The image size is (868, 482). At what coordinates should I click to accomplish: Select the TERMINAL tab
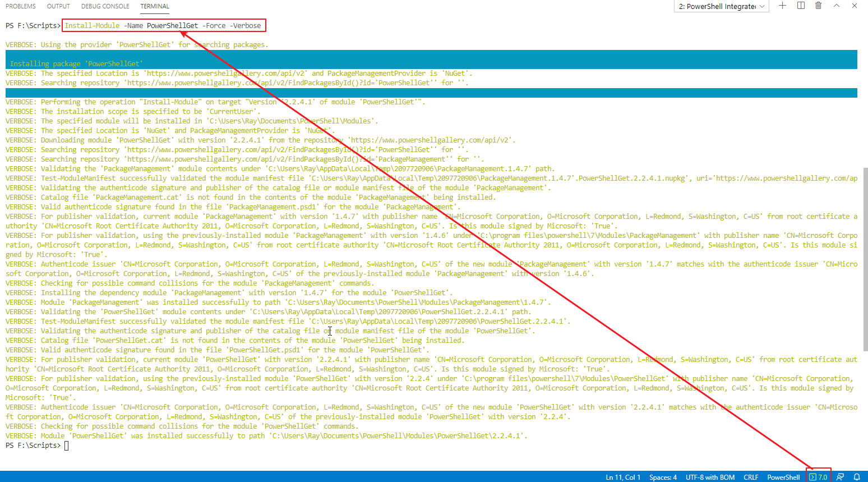tap(154, 6)
